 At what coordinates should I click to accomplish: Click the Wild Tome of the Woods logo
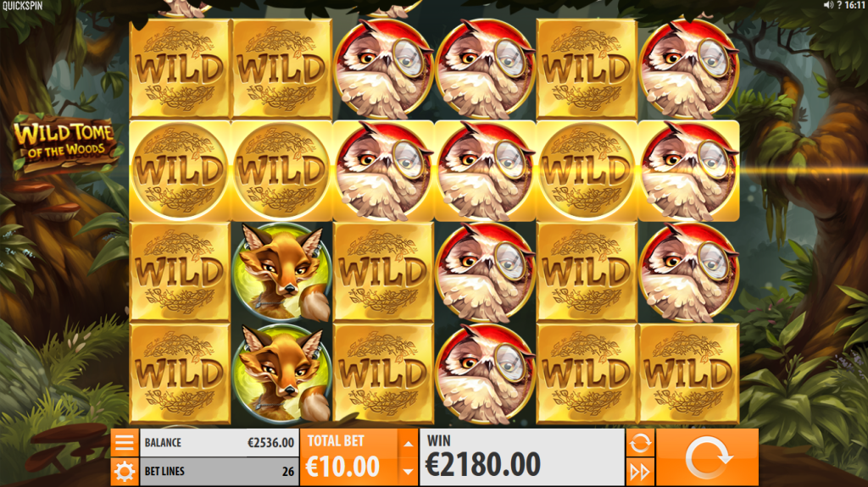[x=64, y=143]
